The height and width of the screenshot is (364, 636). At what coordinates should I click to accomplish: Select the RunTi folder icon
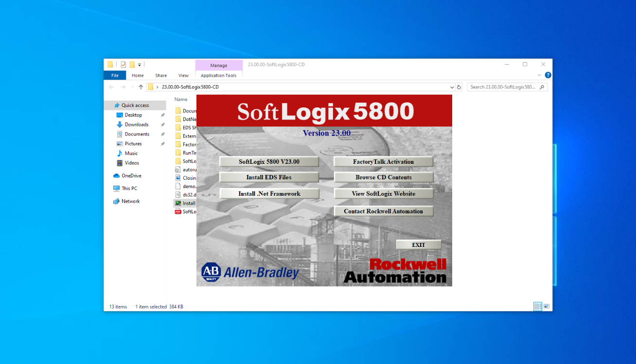178,153
